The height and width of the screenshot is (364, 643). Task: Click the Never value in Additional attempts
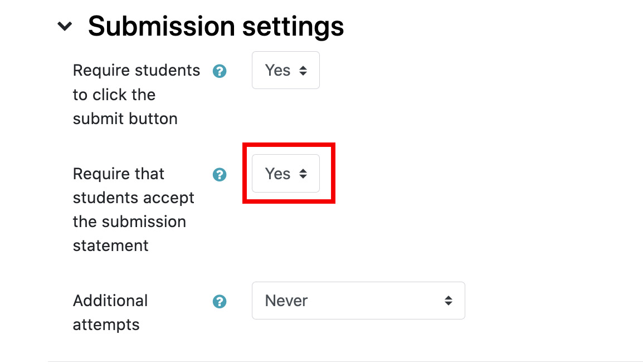click(286, 301)
